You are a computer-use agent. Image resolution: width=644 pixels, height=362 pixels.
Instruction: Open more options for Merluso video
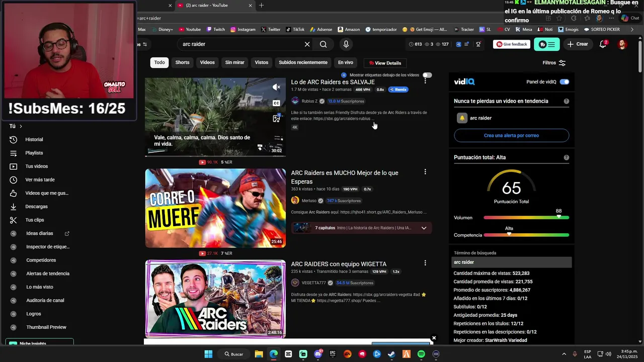425,172
